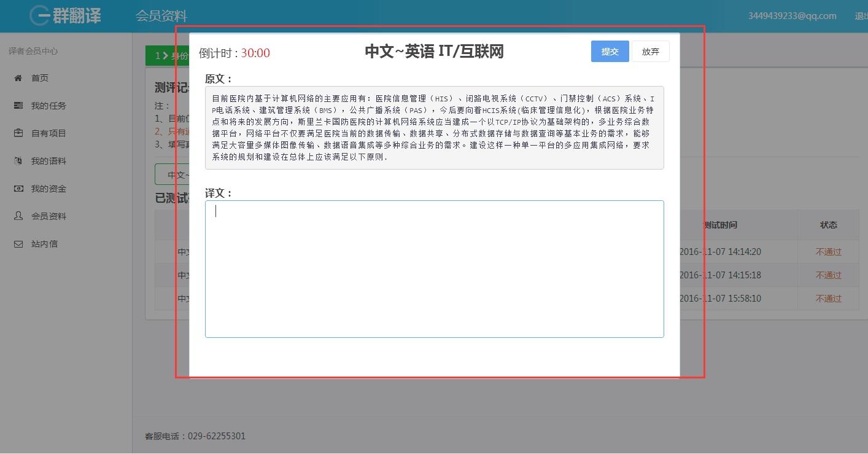Submit the translation with 提交

(609, 51)
